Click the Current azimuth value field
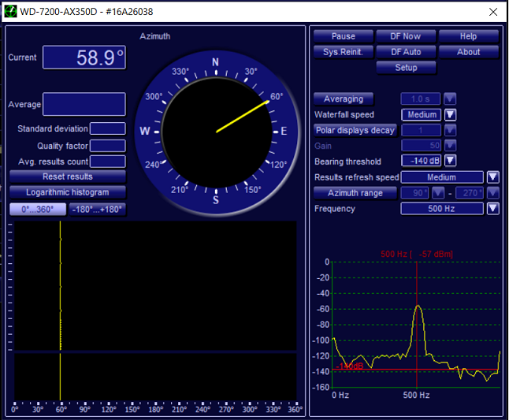The width and height of the screenshot is (509, 420). 84,58
